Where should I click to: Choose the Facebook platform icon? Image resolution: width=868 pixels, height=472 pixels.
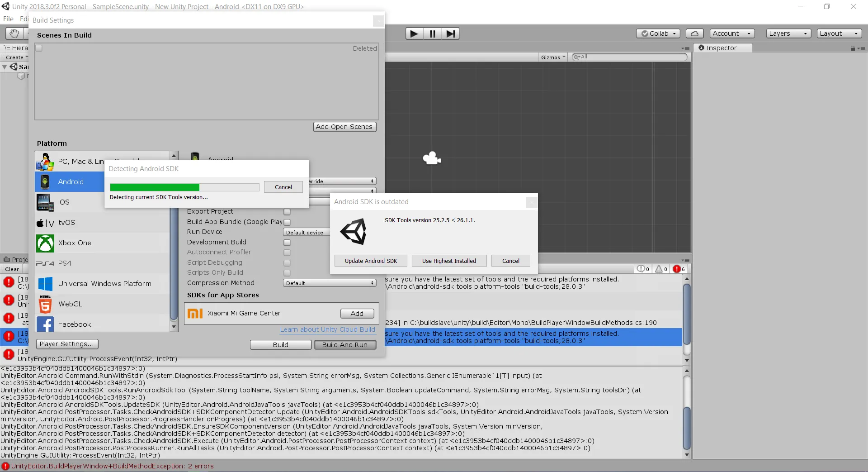point(45,324)
